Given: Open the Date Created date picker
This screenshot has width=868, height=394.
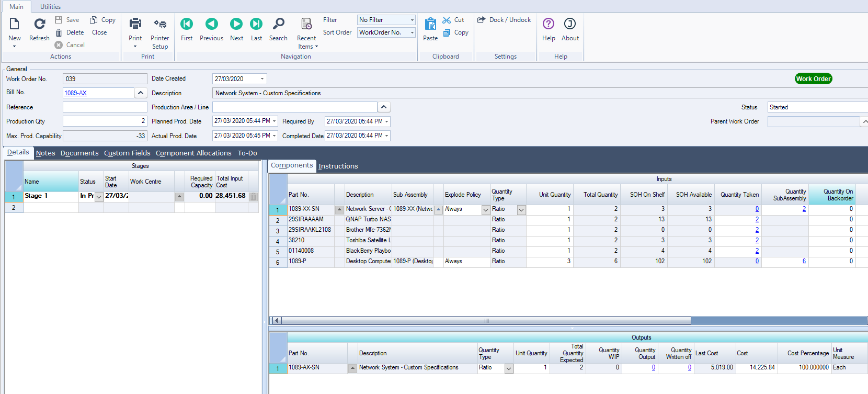Looking at the screenshot, I should click(x=262, y=79).
